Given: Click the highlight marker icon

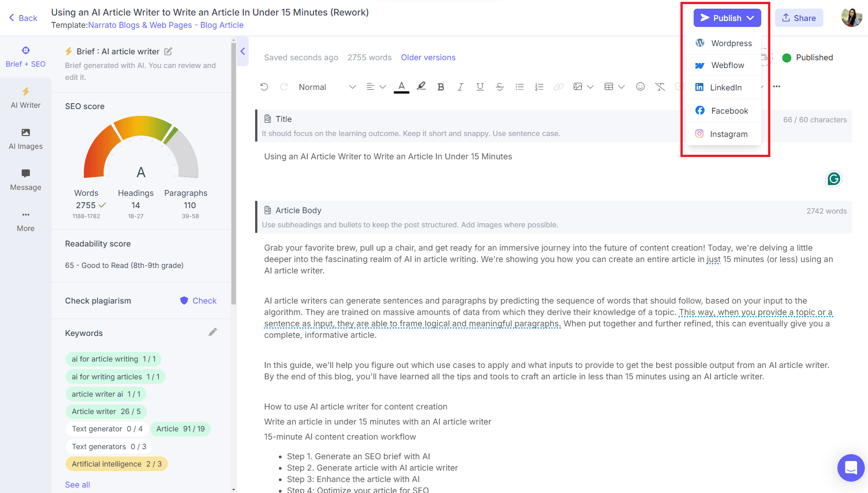Looking at the screenshot, I should tap(421, 86).
